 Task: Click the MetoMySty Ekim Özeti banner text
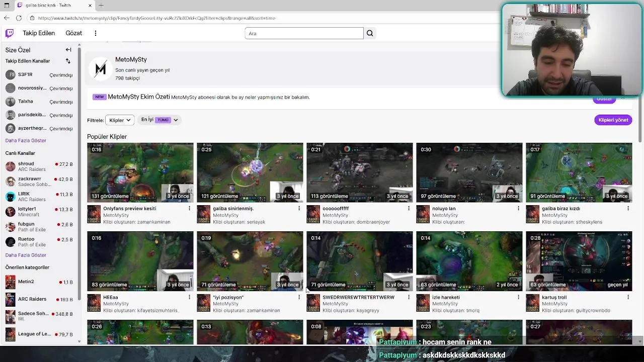click(x=138, y=97)
